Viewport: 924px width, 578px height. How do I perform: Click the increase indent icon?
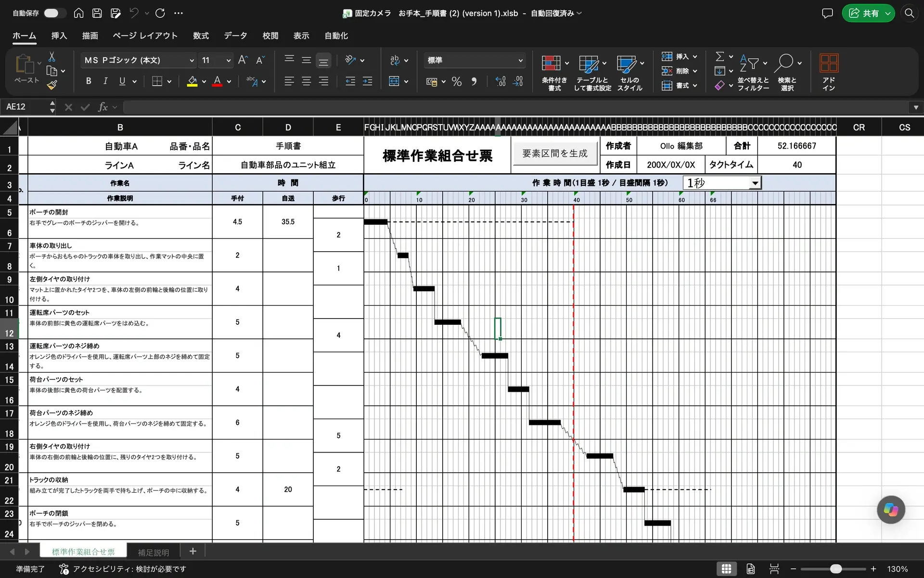pyautogui.click(x=367, y=81)
